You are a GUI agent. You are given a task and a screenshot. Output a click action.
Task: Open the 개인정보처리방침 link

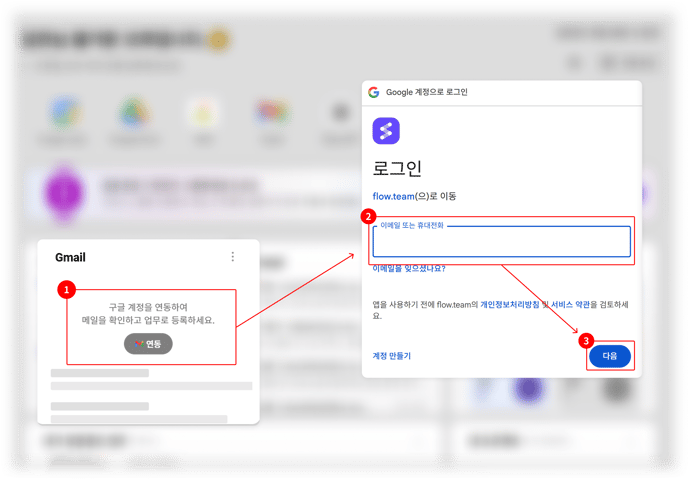tap(509, 304)
